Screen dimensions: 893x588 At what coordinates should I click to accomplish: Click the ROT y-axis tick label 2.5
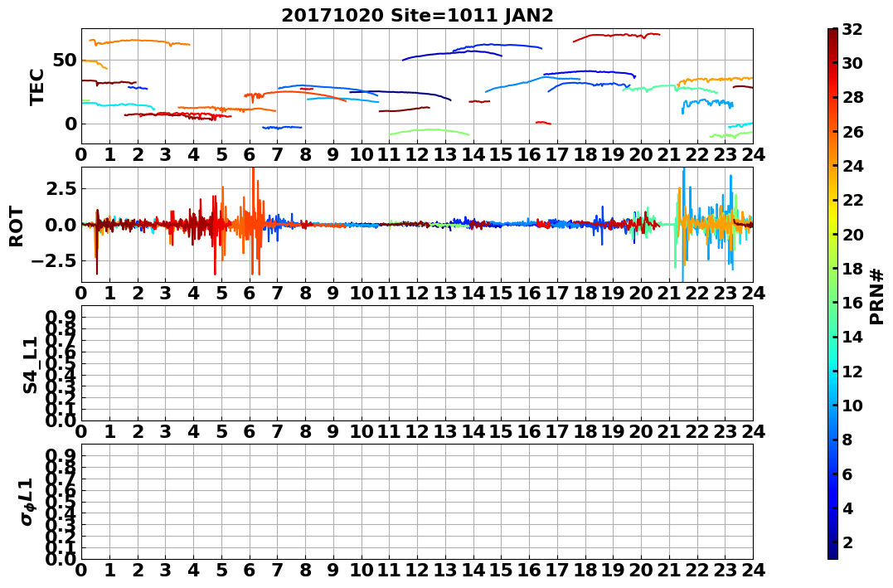62,188
